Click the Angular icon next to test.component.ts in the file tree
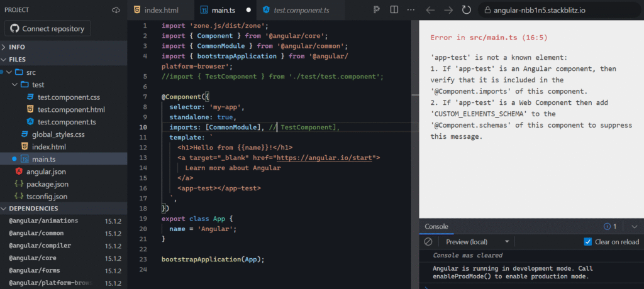The image size is (644, 289). [30, 122]
